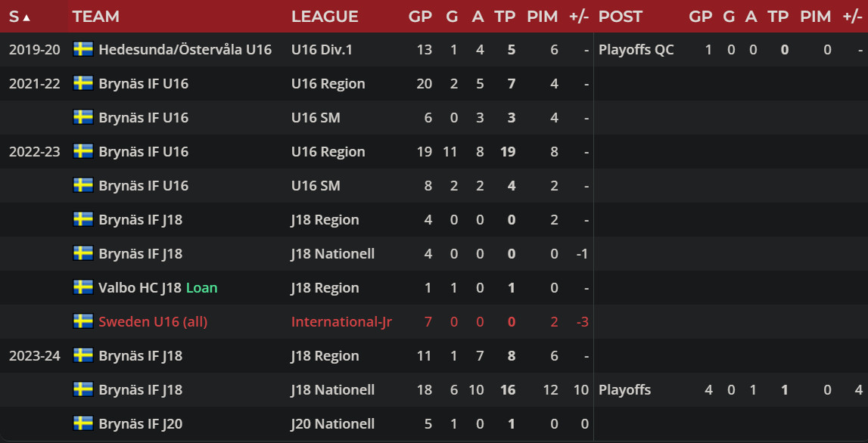868x443 pixels.
Task: Click the first TP column header
Action: [x=505, y=17]
